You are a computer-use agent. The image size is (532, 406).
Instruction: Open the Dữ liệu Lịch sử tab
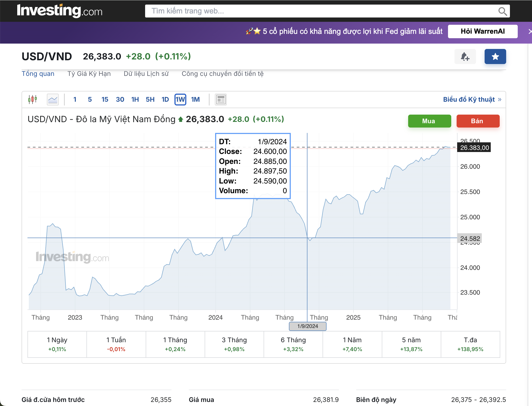click(146, 74)
